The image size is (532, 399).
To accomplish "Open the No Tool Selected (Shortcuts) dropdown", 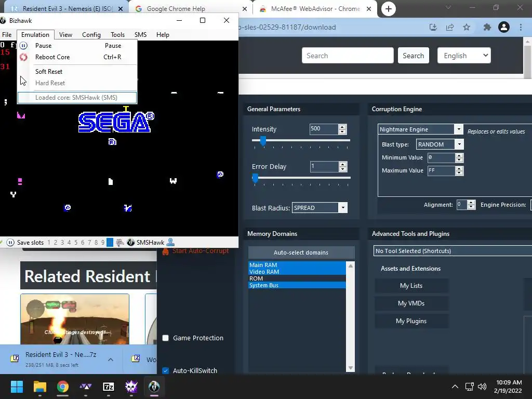I will click(x=453, y=251).
